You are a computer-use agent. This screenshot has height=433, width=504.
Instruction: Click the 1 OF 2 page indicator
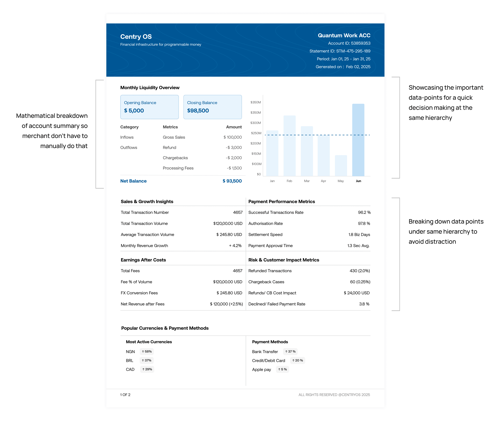point(125,395)
